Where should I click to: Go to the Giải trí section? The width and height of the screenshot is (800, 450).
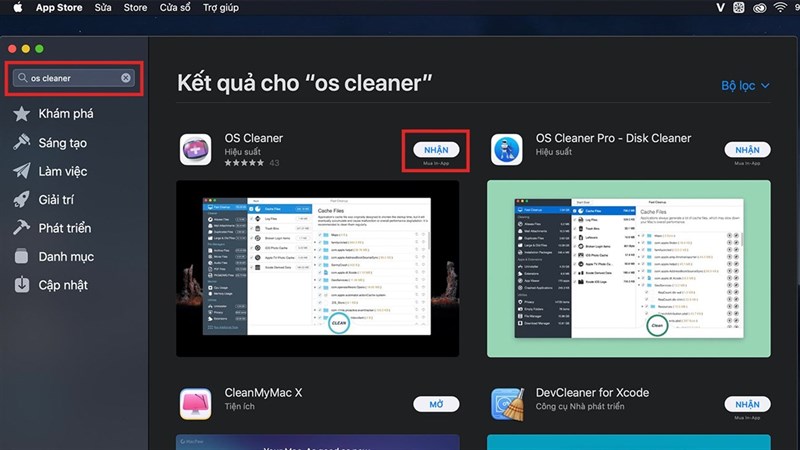pos(56,199)
